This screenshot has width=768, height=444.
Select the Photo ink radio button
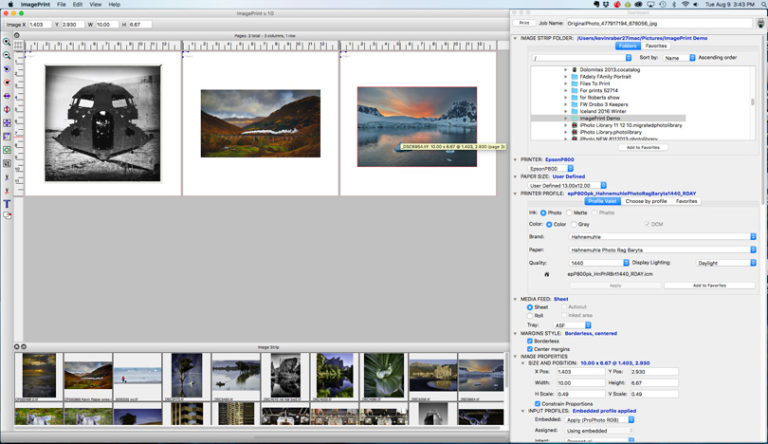(543, 213)
